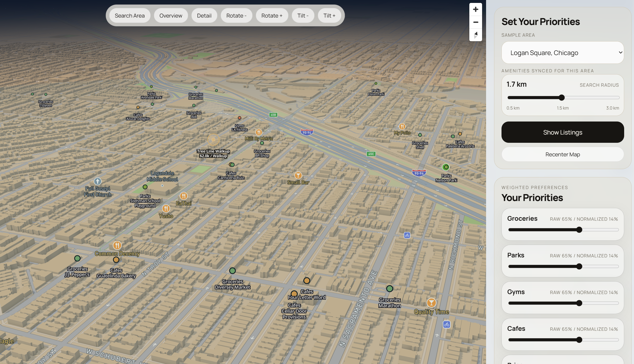Click the My Pollo restaurant marker

(402, 126)
